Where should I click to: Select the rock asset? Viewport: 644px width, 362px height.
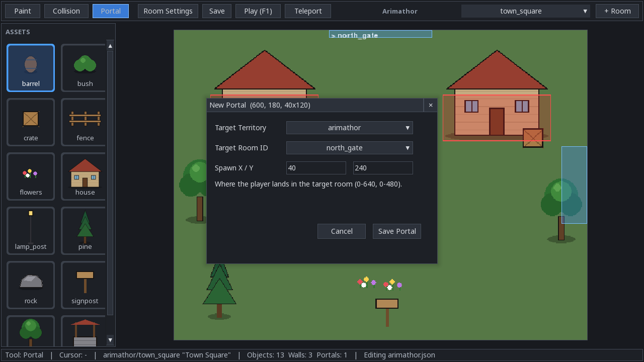[31, 285]
